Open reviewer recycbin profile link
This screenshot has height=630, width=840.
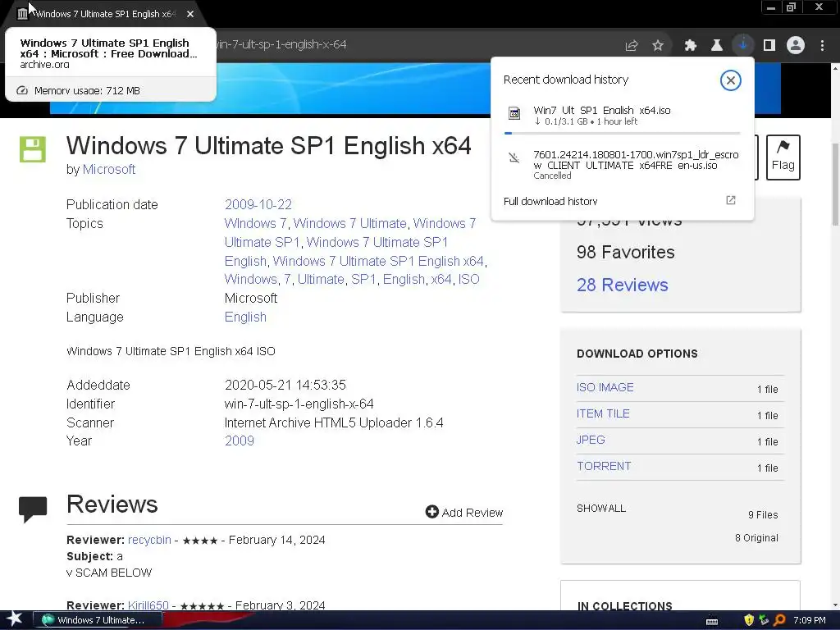click(149, 540)
